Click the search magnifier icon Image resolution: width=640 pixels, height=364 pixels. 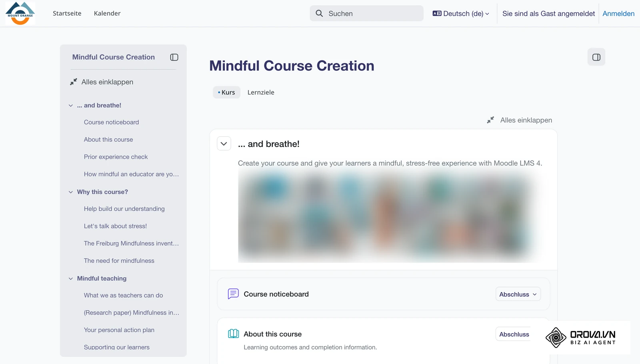click(319, 14)
